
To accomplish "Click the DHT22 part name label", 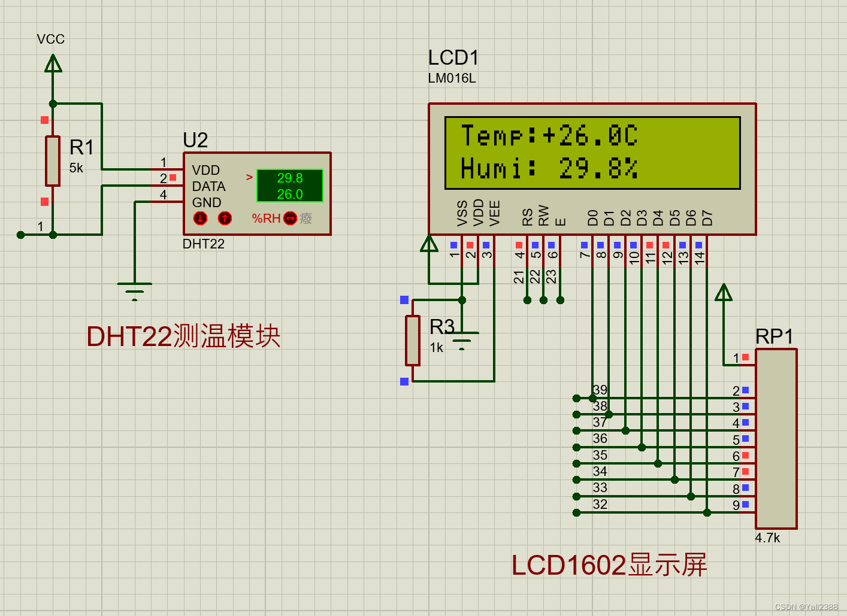I will [204, 244].
